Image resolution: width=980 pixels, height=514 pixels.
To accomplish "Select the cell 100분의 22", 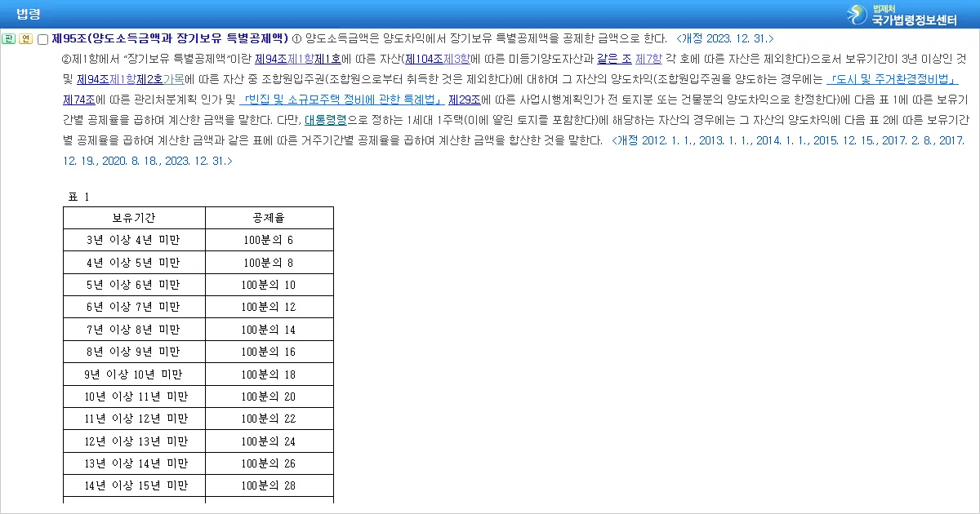I will click(x=269, y=419).
